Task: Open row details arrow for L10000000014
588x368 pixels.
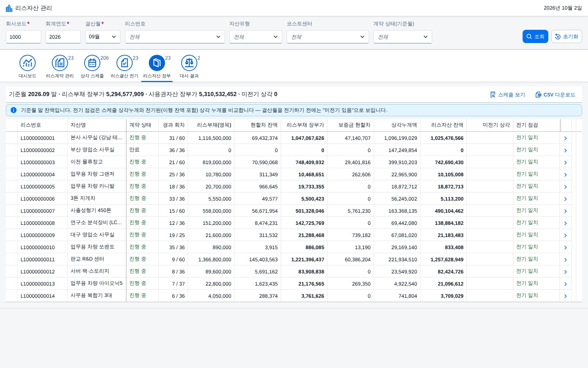Action: point(566,296)
